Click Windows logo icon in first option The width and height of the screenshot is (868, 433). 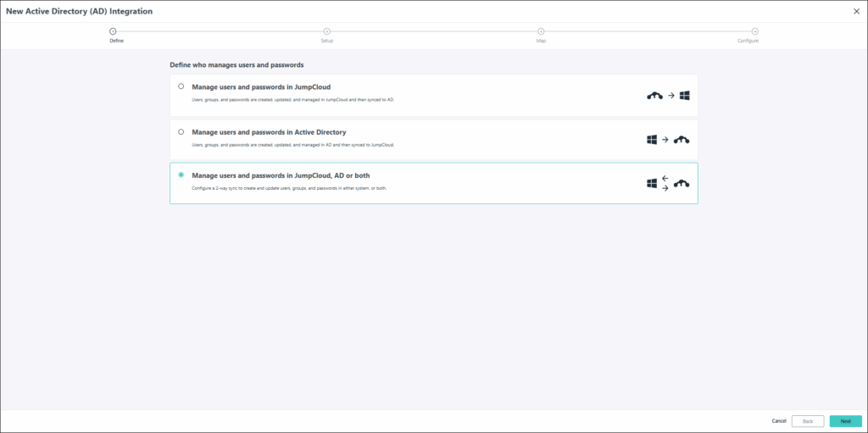685,95
